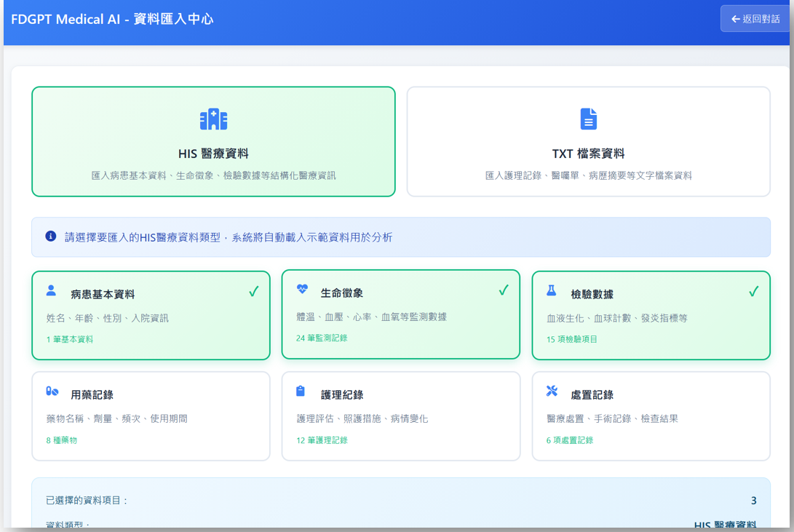Click the clipboard icon on 護理紀錄 card
This screenshot has width=794, height=532.
point(301,389)
